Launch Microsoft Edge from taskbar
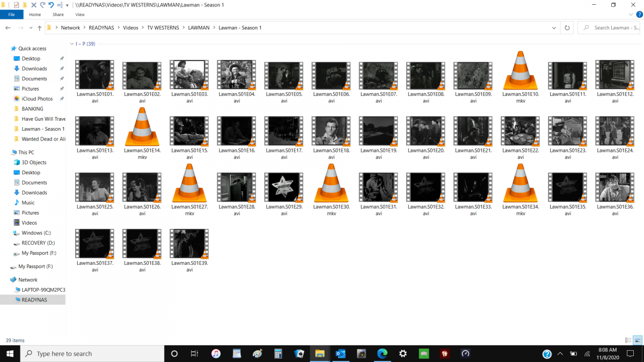This screenshot has width=644, height=362. [382, 354]
